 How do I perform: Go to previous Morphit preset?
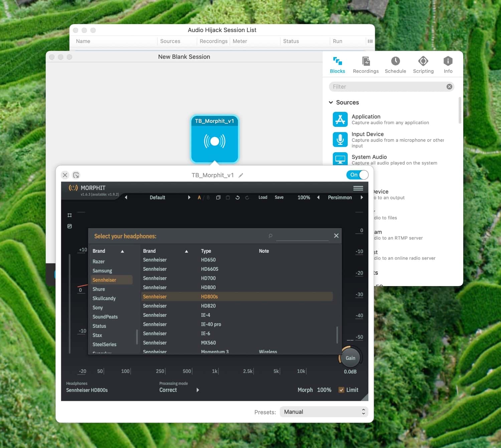coord(126,198)
